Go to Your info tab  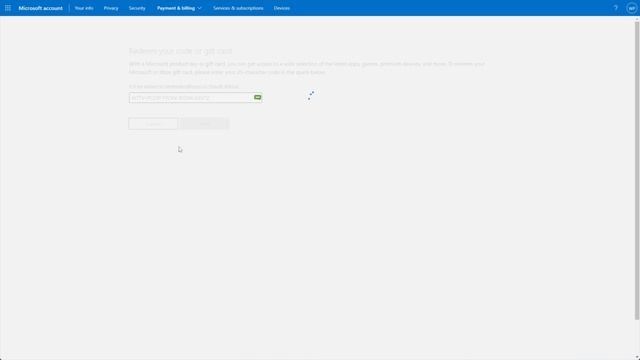click(84, 8)
